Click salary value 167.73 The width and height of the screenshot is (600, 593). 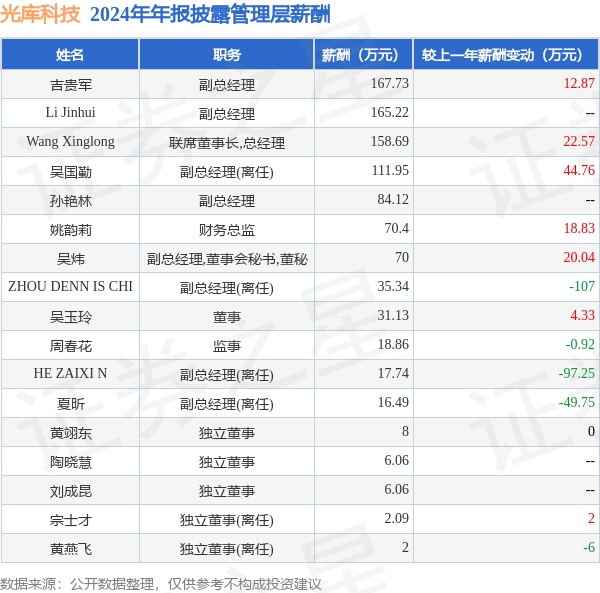(390, 83)
